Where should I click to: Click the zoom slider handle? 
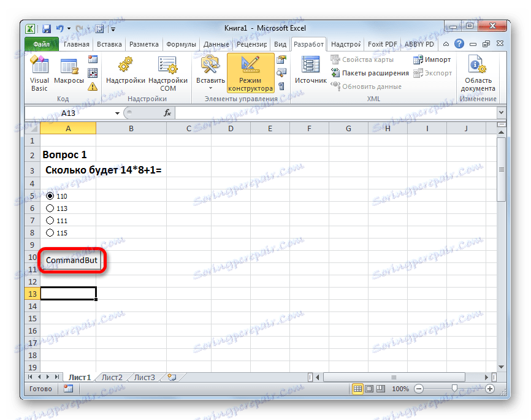click(x=454, y=388)
